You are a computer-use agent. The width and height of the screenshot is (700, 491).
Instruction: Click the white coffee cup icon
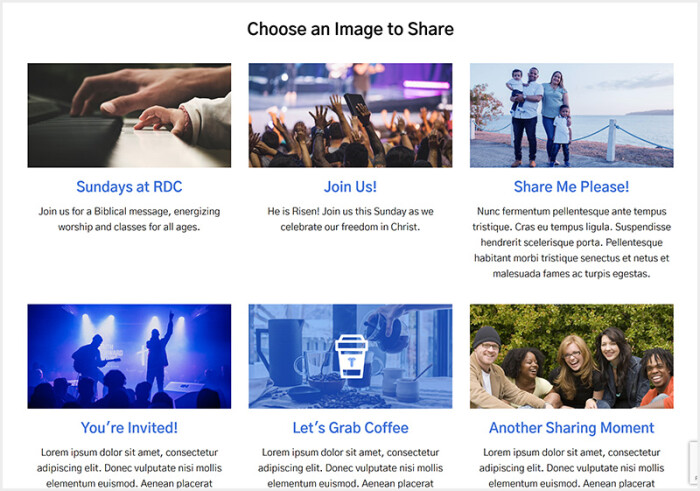click(351, 356)
